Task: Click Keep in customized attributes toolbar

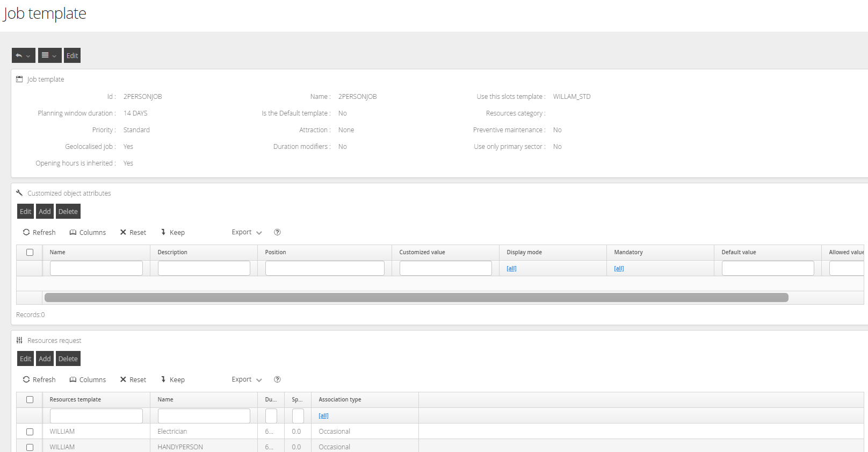Action: pos(172,232)
